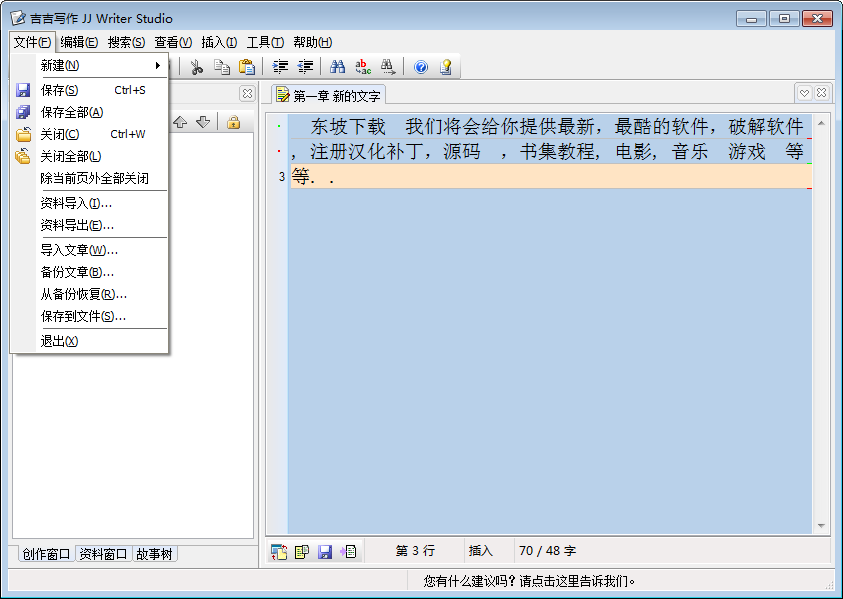Click the yellow notes icon in editor bottom bar

pos(302,552)
